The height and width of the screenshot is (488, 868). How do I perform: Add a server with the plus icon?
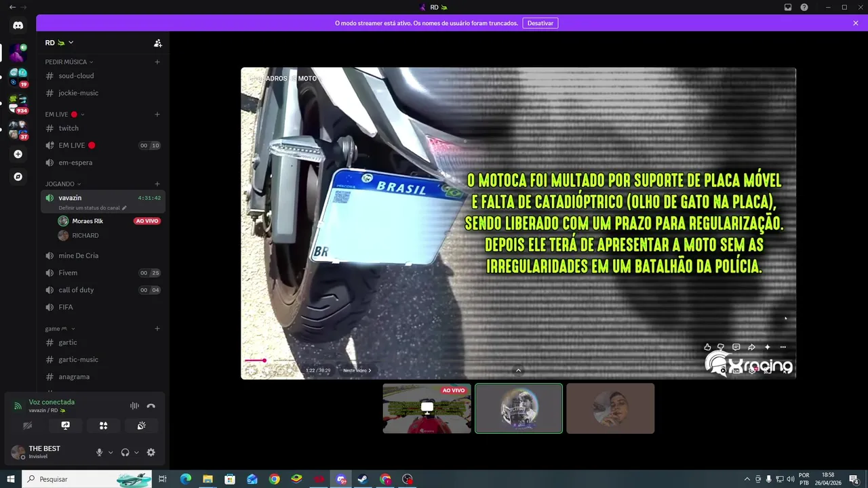[18, 154]
